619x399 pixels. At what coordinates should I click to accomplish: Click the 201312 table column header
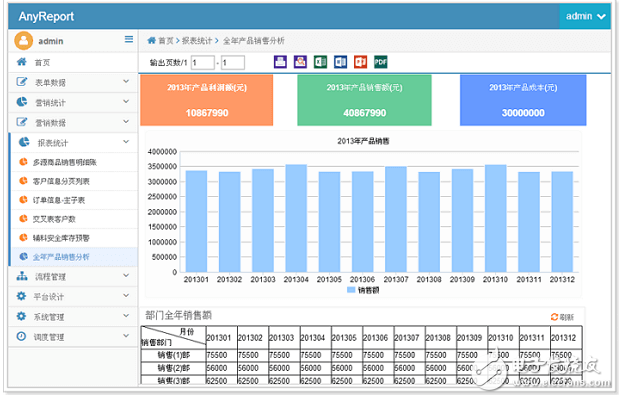click(566, 337)
